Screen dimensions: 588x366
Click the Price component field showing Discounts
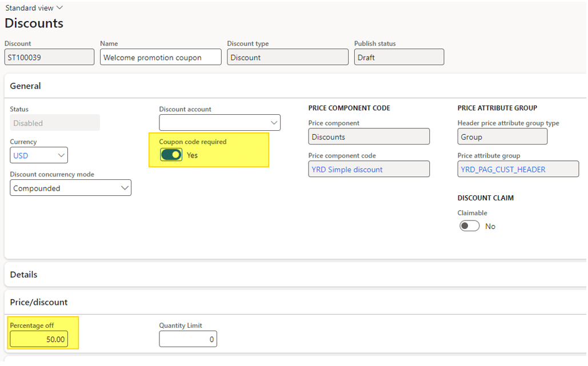click(x=369, y=136)
